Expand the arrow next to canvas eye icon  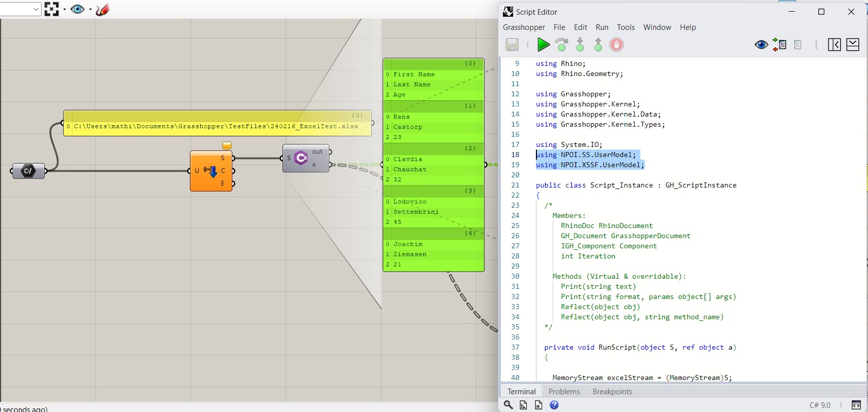tap(90, 9)
